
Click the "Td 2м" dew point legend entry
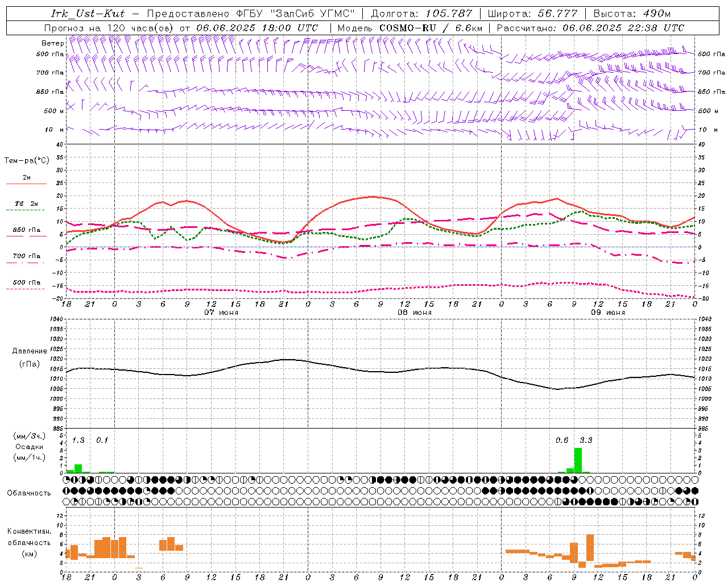click(27, 203)
